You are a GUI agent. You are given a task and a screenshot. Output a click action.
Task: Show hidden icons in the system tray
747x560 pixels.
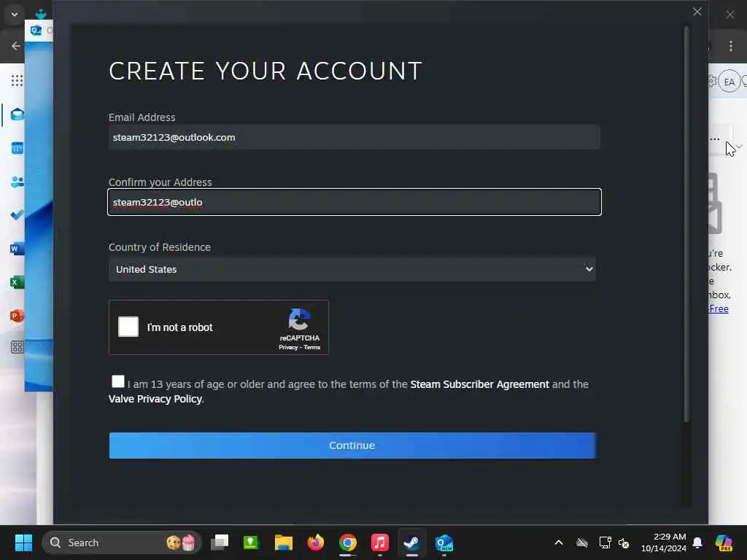[558, 542]
